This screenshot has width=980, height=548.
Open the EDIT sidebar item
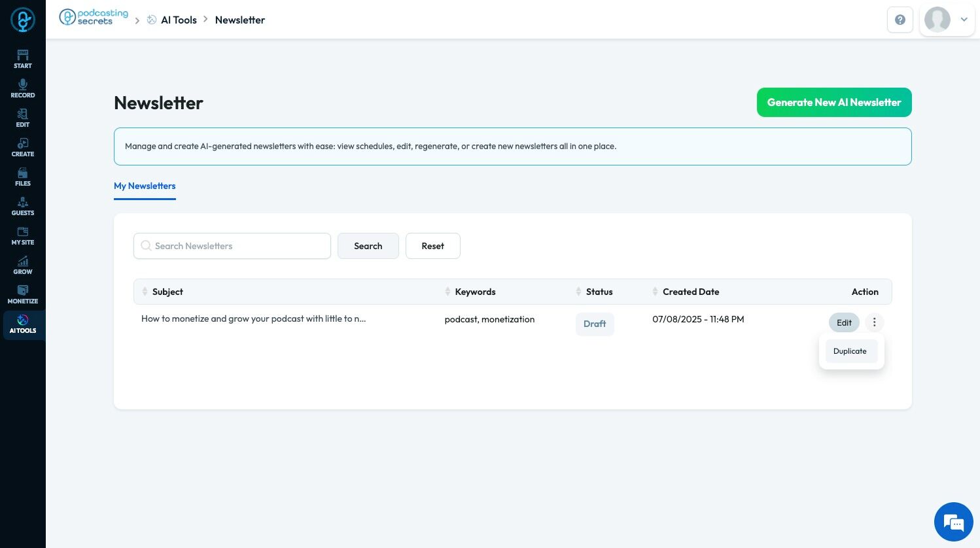click(23, 118)
